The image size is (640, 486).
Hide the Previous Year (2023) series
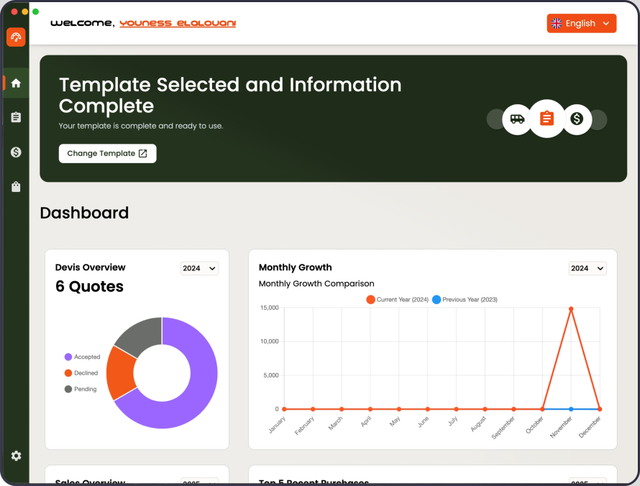(x=464, y=300)
